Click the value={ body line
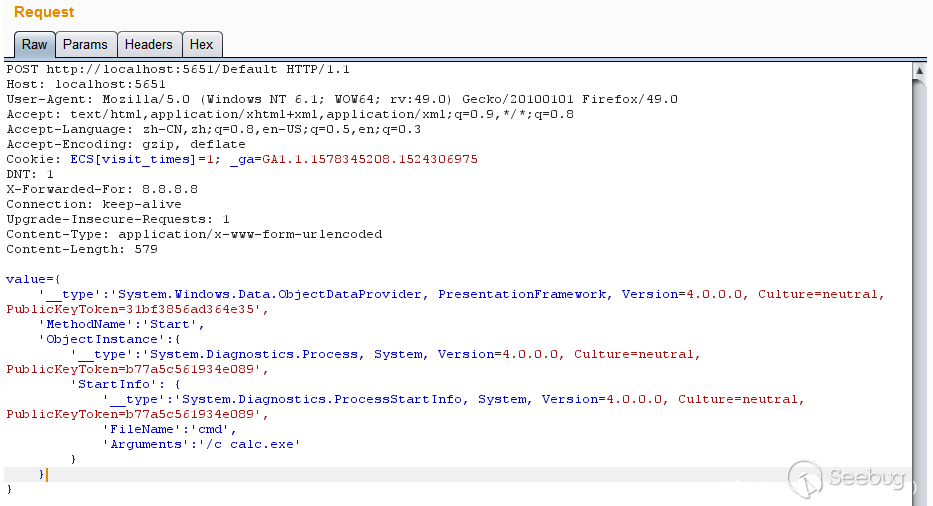The width and height of the screenshot is (933, 506). coord(33,279)
